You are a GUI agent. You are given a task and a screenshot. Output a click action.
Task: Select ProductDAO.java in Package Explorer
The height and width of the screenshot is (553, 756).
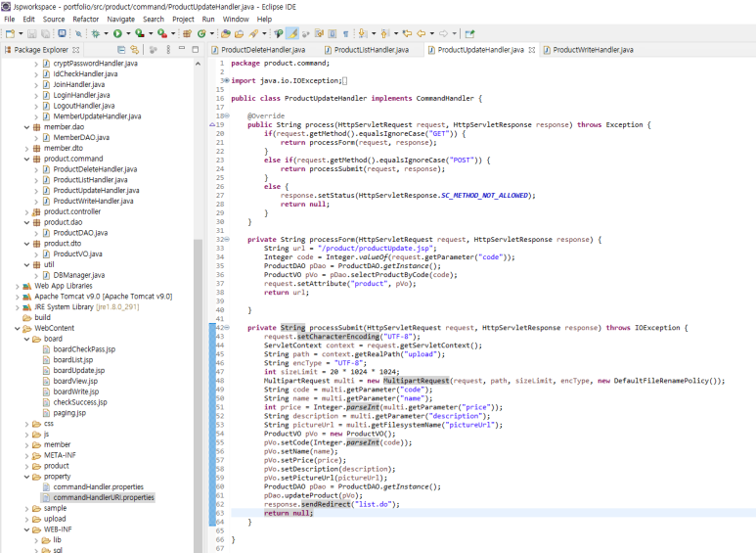point(80,233)
